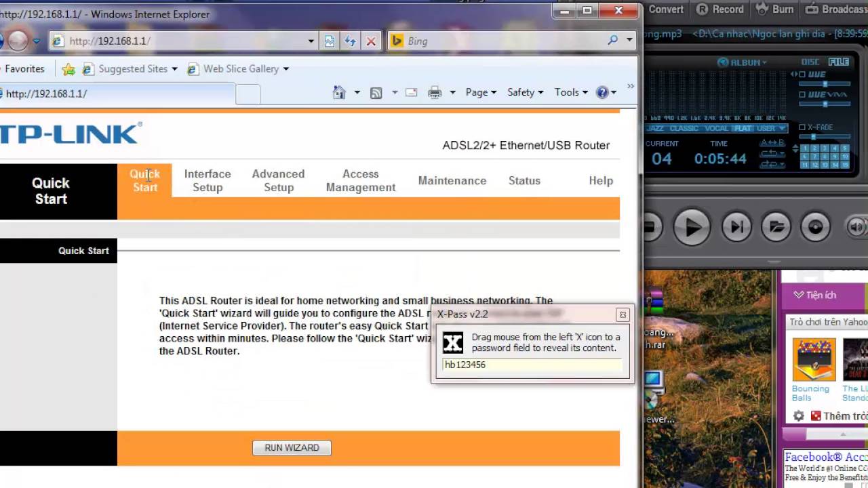868x488 pixels.
Task: Open the Maintenance tab
Action: pyautogui.click(x=452, y=180)
